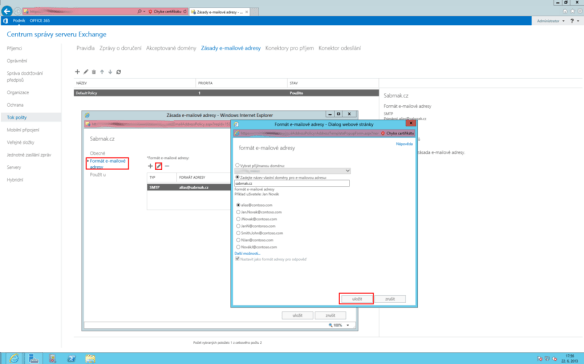Open the Zprávy o doručení tab
Viewport: 584px width, 364px height.
pos(120,48)
